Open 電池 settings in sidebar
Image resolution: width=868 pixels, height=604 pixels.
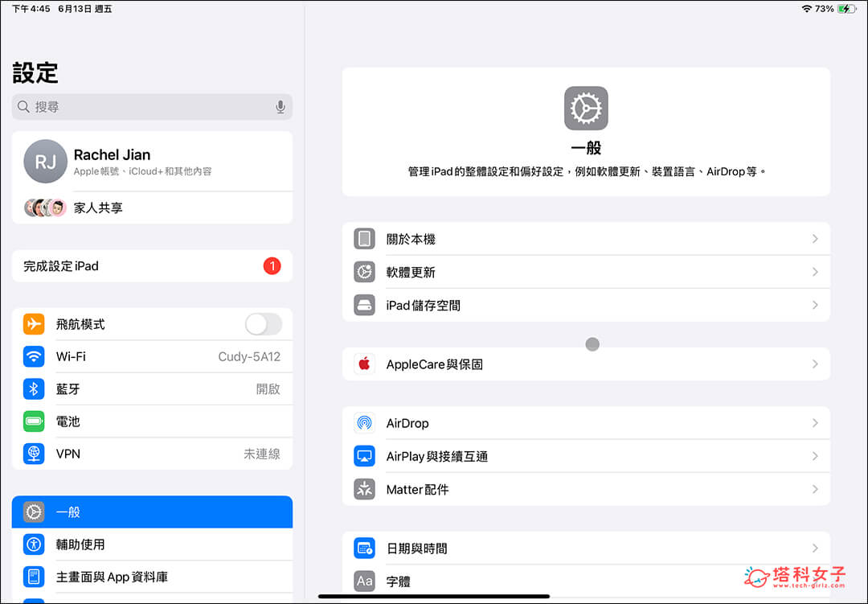152,421
